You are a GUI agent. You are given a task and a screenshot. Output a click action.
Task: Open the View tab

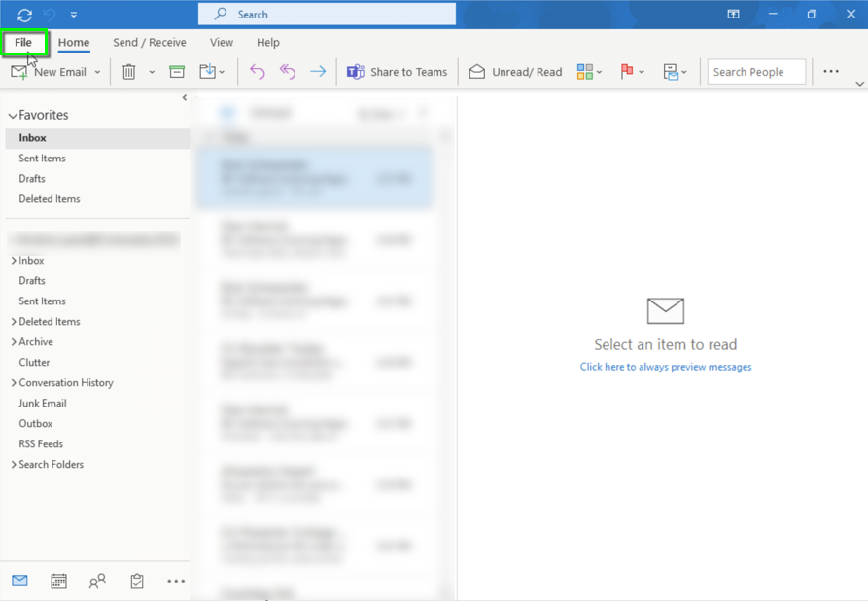pyautogui.click(x=222, y=42)
